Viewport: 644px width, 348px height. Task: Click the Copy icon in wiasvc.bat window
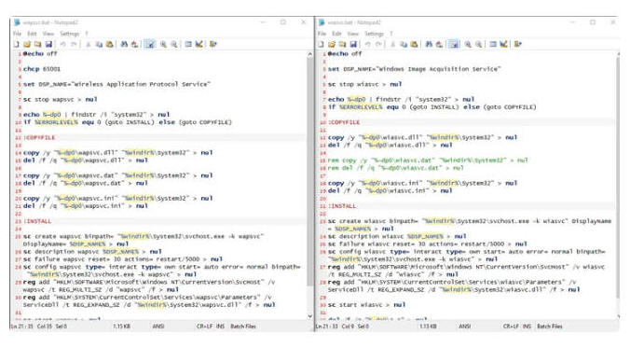pos(404,44)
